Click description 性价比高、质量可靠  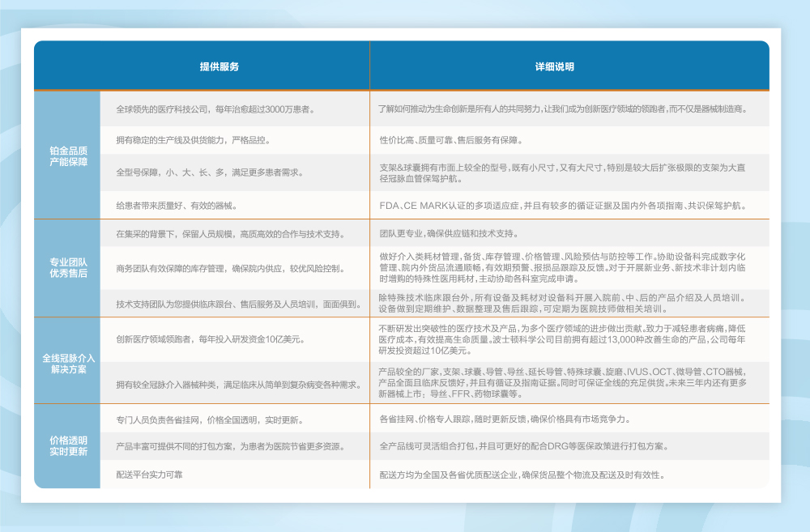[451, 140]
